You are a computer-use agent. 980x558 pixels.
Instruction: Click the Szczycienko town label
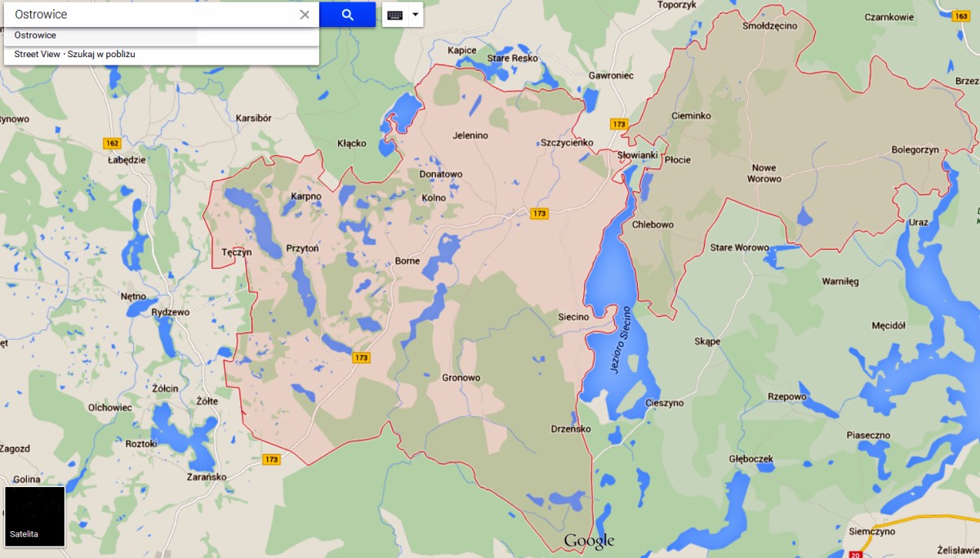click(x=567, y=142)
